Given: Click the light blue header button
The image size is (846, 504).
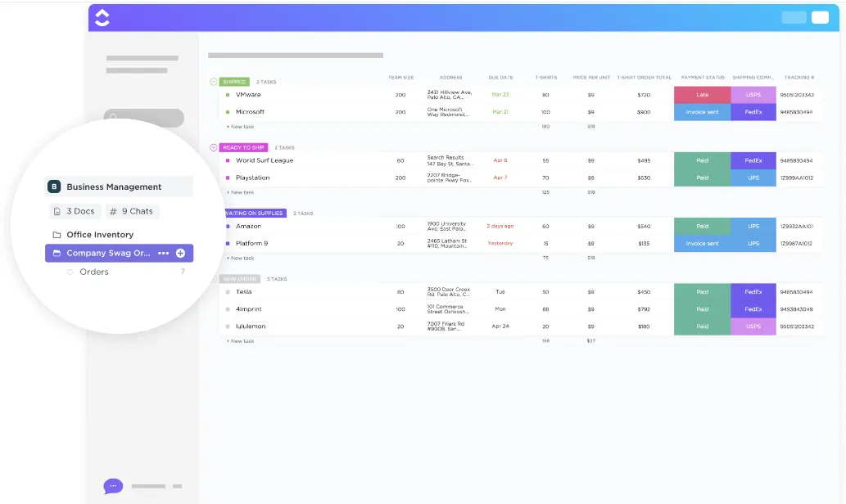Looking at the screenshot, I should click(x=794, y=17).
